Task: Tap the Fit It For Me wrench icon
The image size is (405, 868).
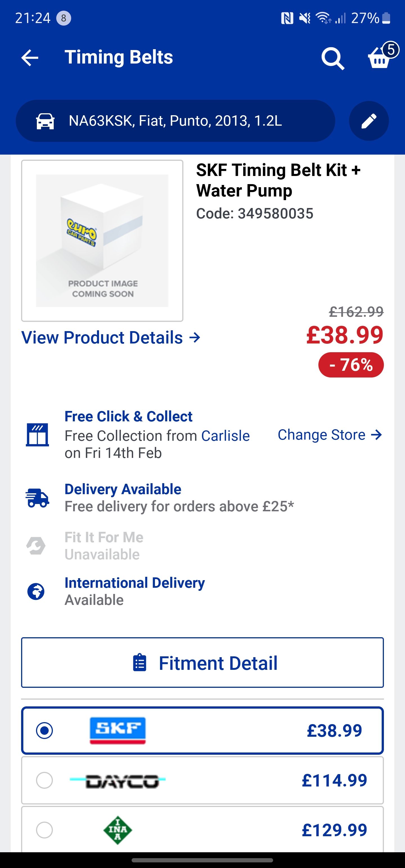Action: click(x=36, y=546)
